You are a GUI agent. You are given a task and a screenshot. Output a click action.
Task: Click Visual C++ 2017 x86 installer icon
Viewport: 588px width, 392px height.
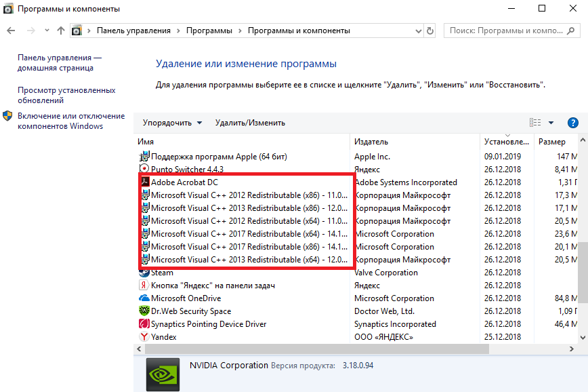click(145, 246)
